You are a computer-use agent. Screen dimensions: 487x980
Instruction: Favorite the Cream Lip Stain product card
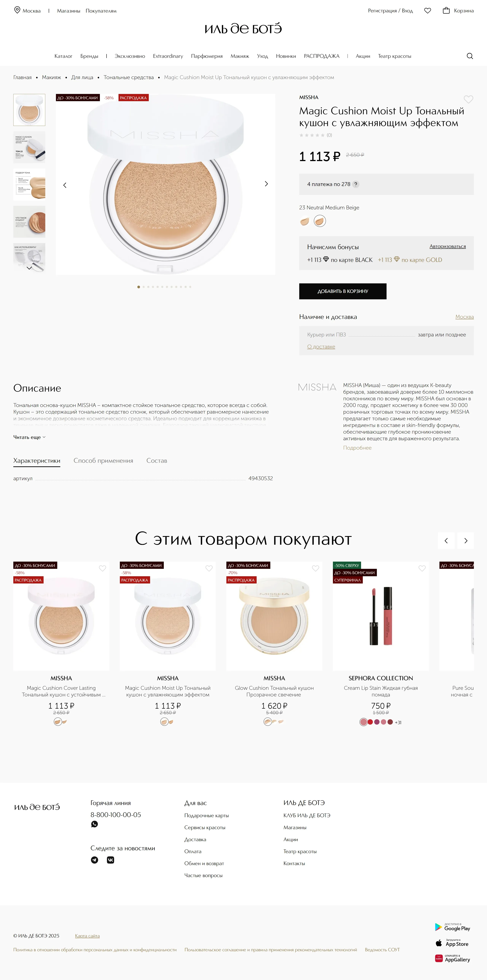point(422,568)
